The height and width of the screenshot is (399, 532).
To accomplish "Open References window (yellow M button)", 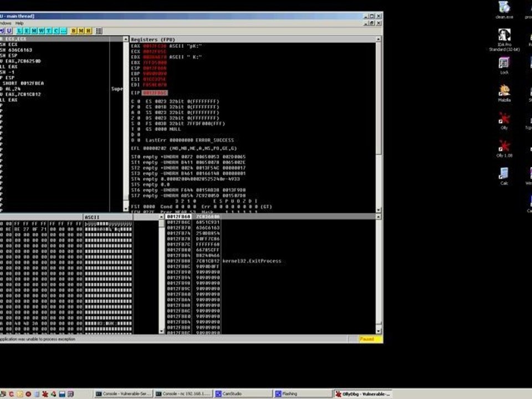I will pyautogui.click(x=81, y=31).
